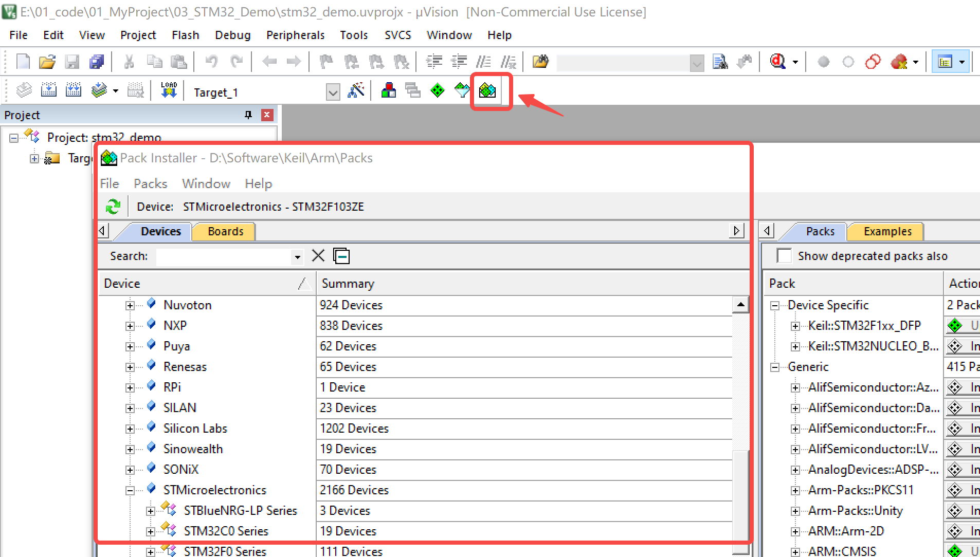Click the Build target icon
Screen dimensions: 980x557
[x=49, y=90]
